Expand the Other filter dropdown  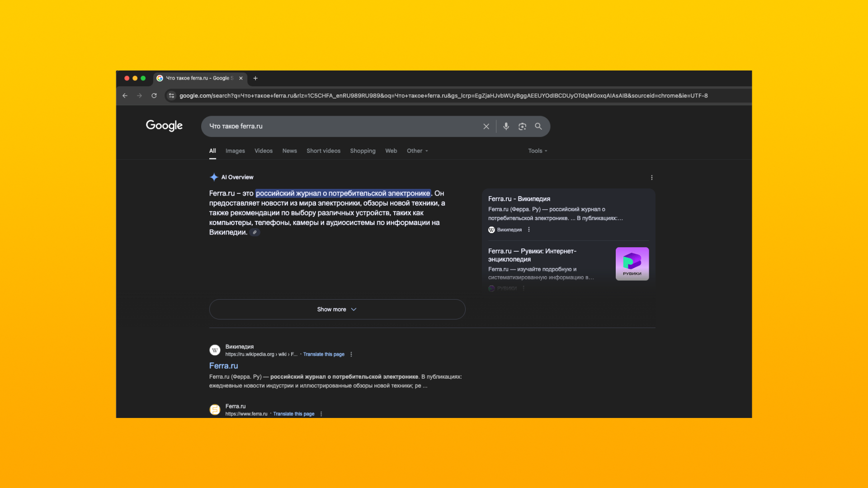point(417,151)
